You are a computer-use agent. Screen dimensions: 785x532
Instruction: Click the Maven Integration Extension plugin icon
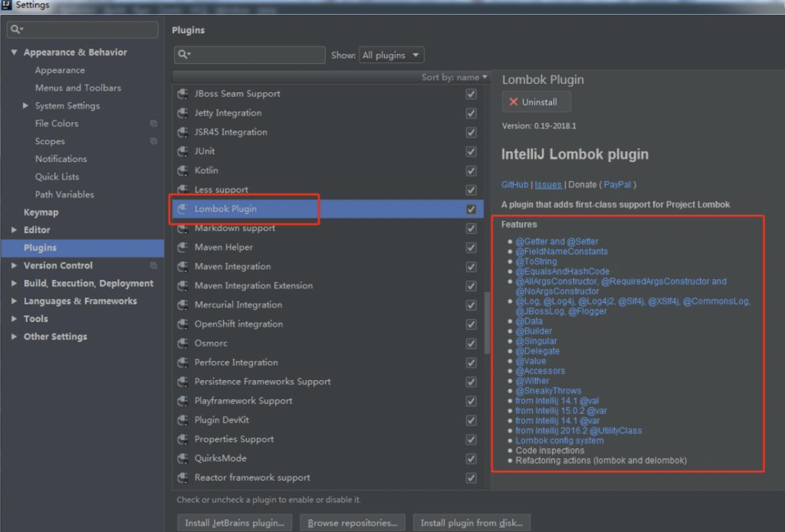click(183, 286)
